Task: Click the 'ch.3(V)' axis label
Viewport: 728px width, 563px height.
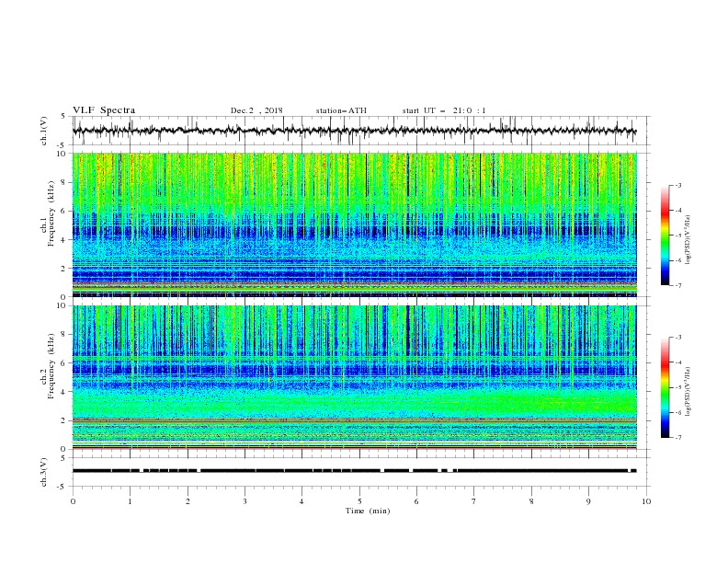Action: pyautogui.click(x=44, y=473)
